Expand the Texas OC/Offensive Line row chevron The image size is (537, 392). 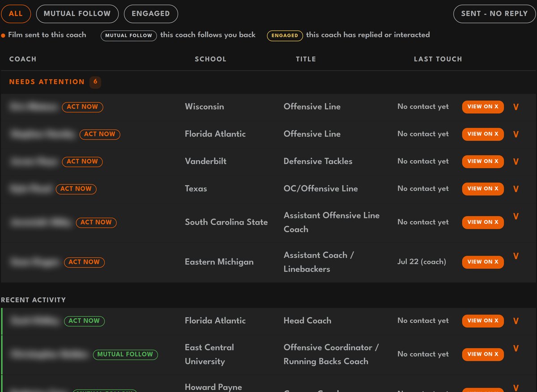click(516, 189)
